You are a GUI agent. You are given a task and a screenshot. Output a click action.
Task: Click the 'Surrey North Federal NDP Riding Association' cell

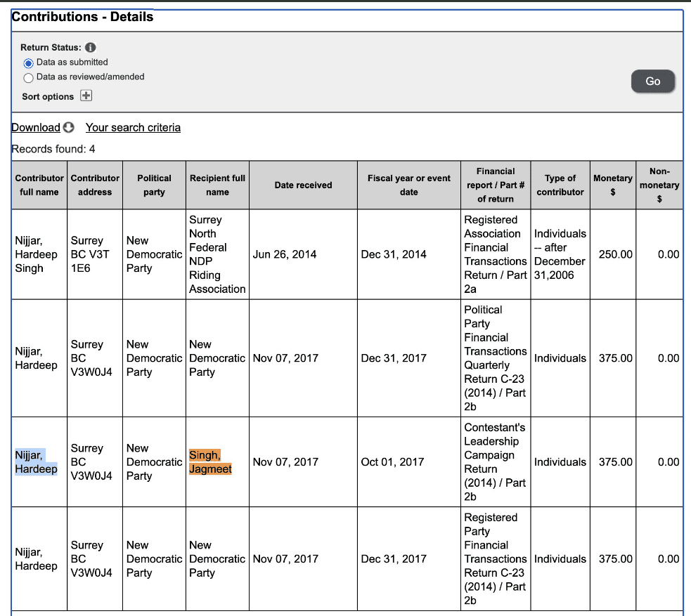217,254
